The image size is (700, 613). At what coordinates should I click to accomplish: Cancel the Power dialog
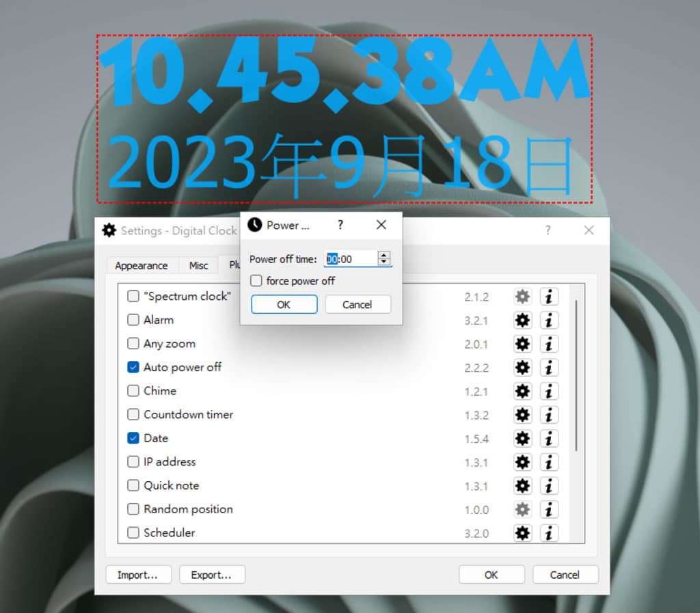[x=358, y=305]
